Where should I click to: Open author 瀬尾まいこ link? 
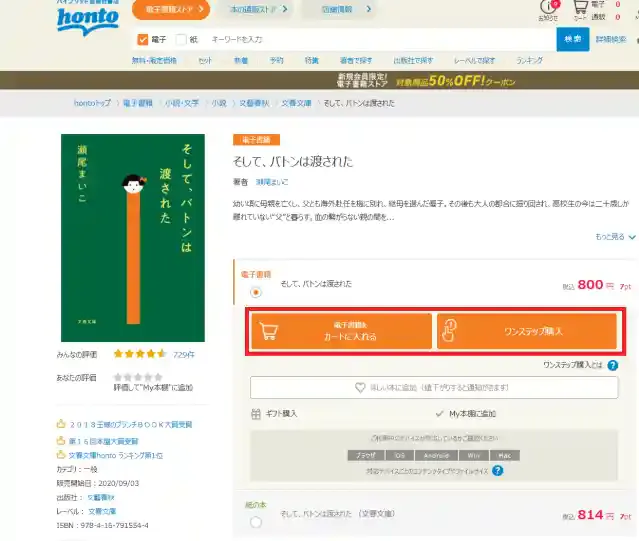(x=271, y=182)
